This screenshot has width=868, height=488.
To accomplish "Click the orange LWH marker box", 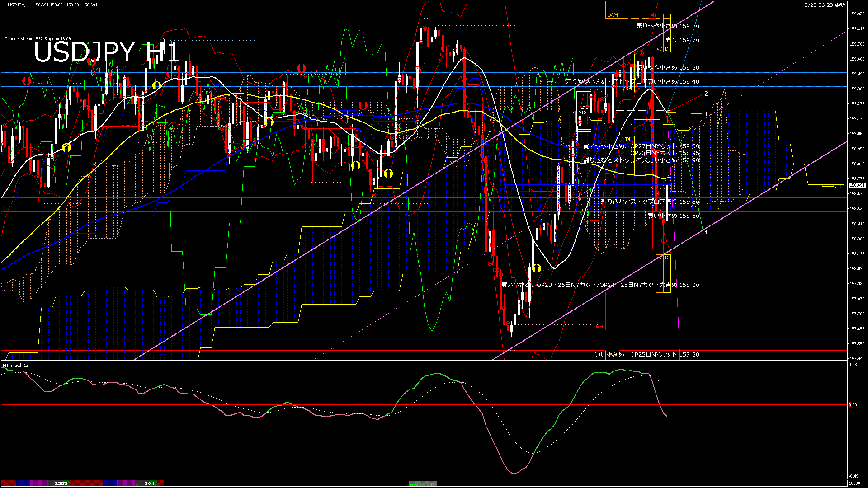I will (613, 15).
